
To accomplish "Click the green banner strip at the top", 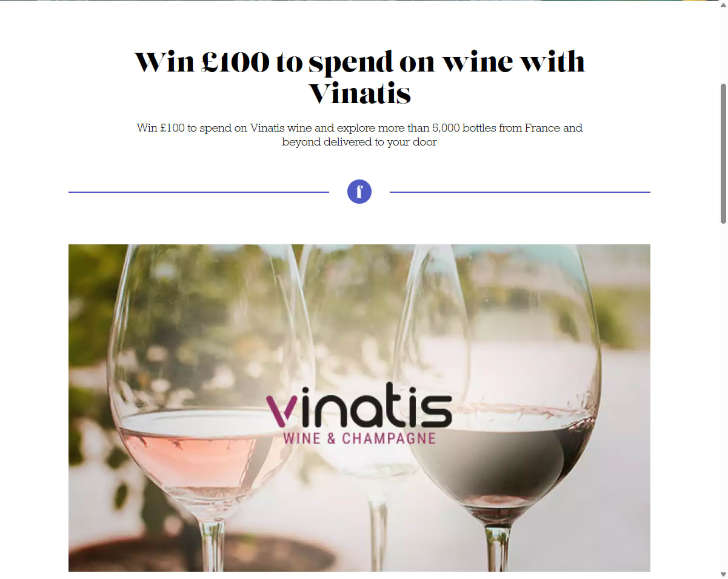I will coord(624,1).
